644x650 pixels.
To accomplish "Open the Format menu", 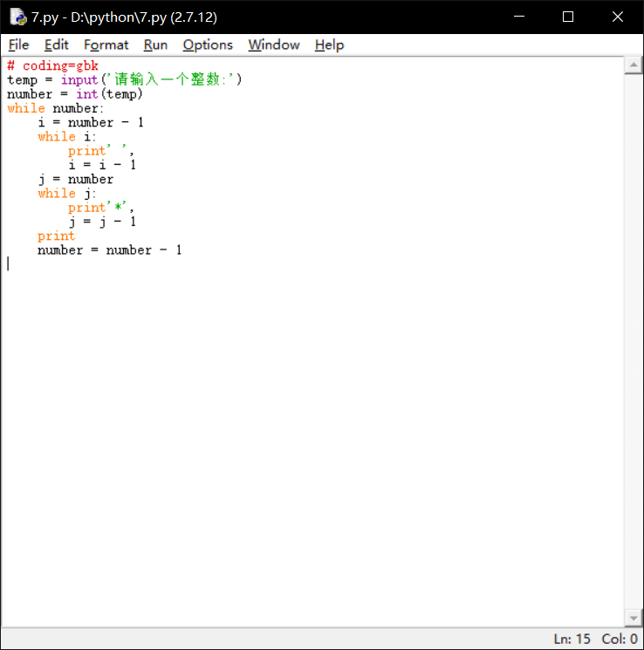I will coord(106,44).
